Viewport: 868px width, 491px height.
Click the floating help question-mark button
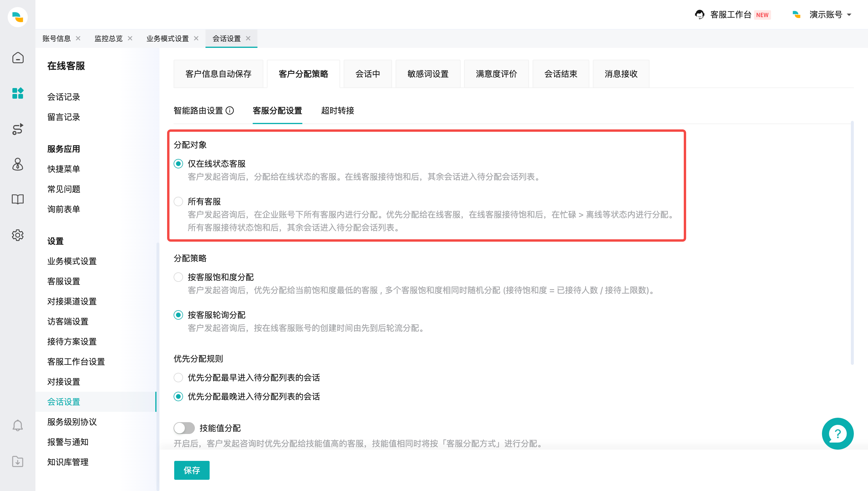[838, 434]
